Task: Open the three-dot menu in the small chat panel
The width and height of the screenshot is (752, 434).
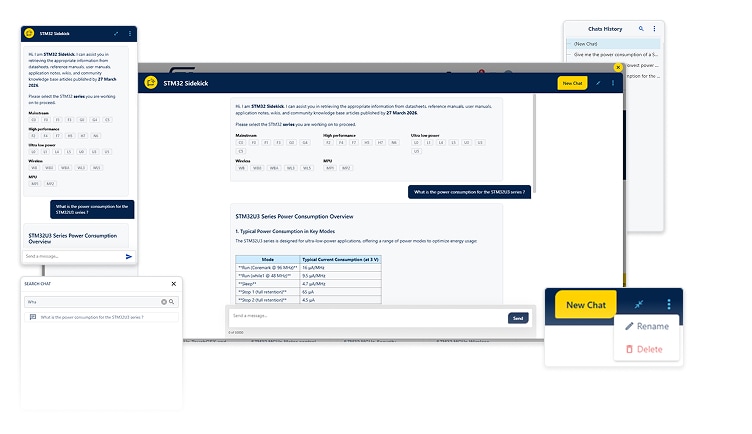Action: coord(130,33)
